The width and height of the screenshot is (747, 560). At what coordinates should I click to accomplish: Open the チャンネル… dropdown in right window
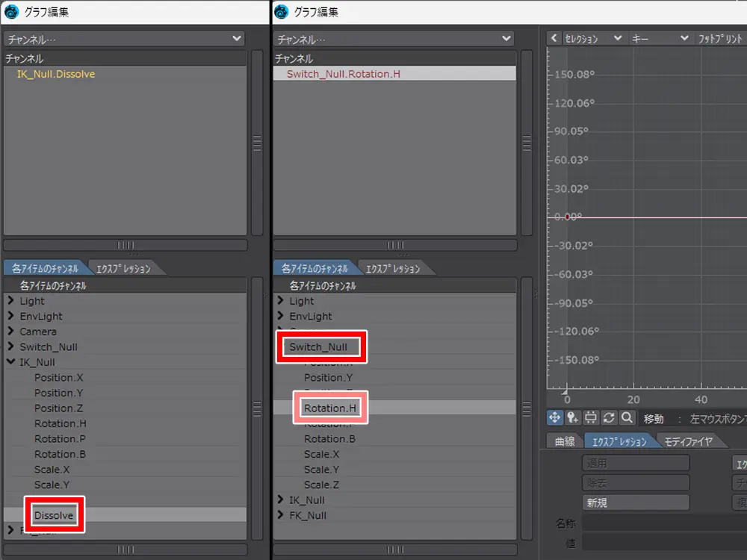coord(394,39)
